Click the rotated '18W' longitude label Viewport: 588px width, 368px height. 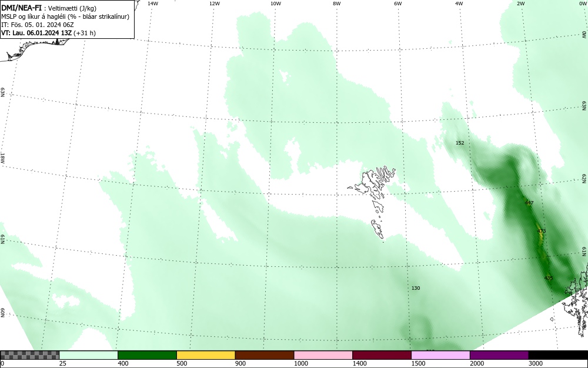click(x=2, y=158)
